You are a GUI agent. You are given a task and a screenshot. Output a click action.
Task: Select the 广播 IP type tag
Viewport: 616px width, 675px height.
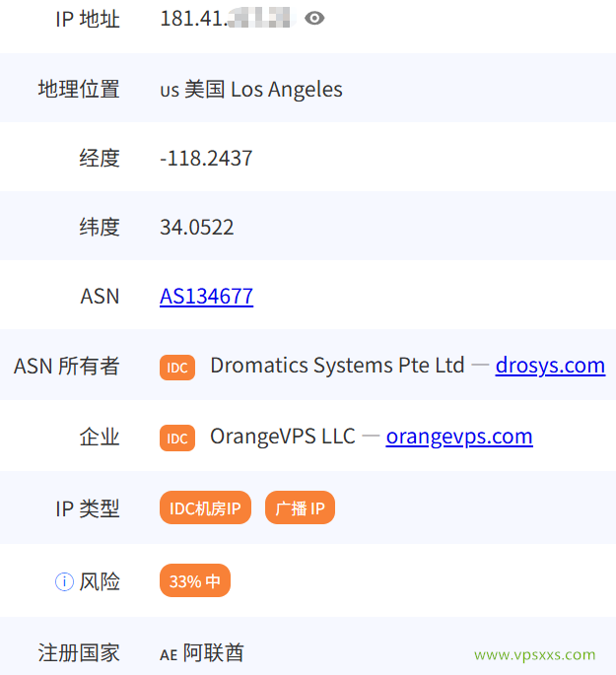300,507
